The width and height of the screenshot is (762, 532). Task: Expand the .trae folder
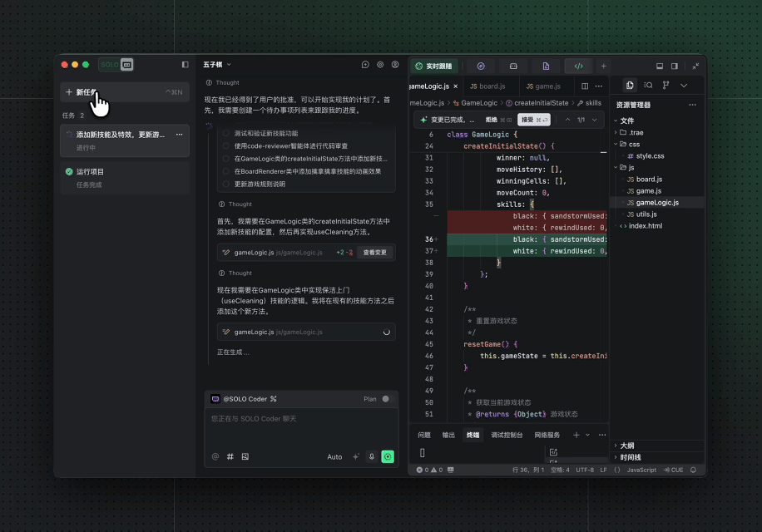636,132
